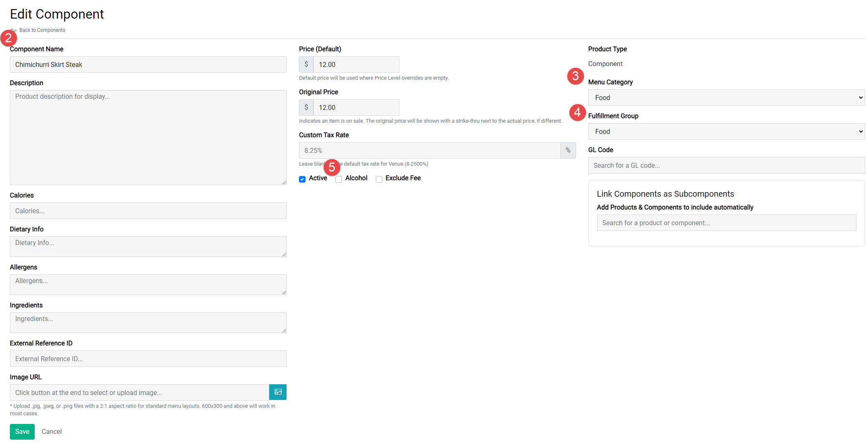Click the GL Code search box
This screenshot has height=445, width=868.
click(x=726, y=165)
